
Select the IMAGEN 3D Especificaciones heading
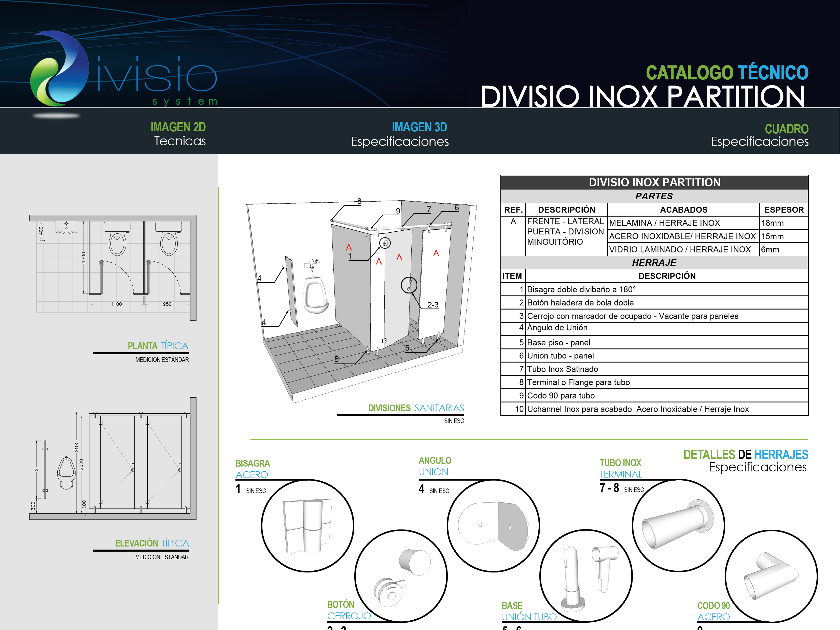point(400,134)
